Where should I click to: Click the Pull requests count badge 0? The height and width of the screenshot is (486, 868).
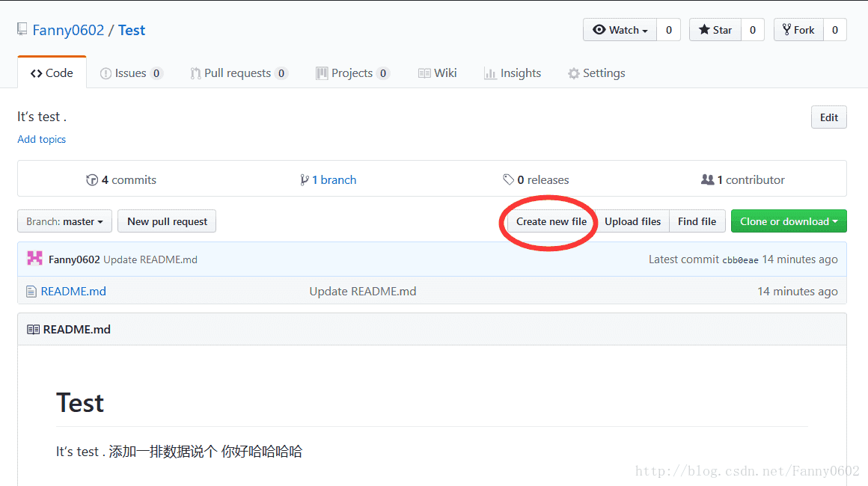tap(281, 73)
